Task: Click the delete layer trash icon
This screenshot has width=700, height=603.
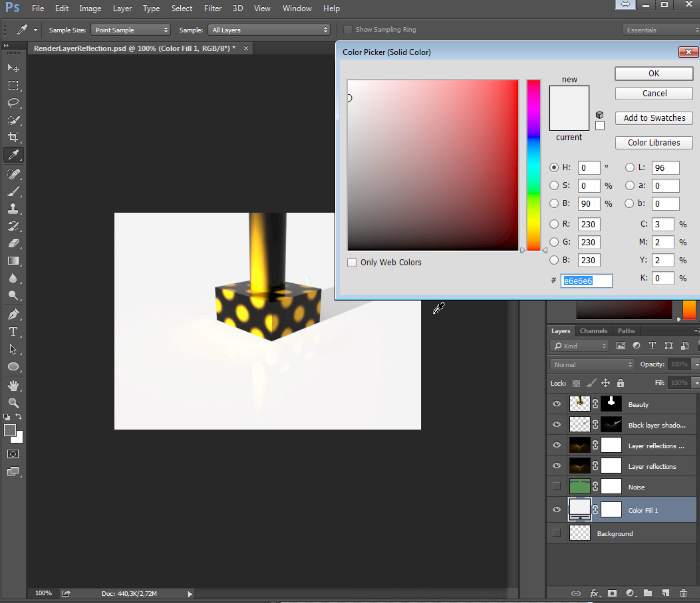Action: point(683,593)
